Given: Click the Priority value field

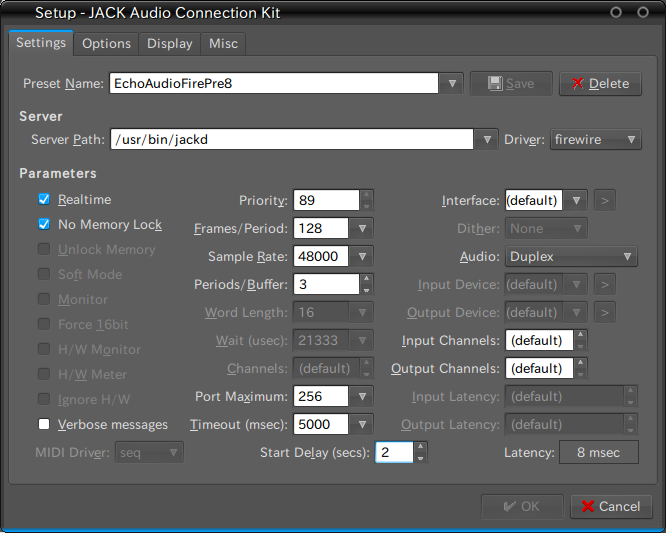Looking at the screenshot, I should pyautogui.click(x=326, y=200).
